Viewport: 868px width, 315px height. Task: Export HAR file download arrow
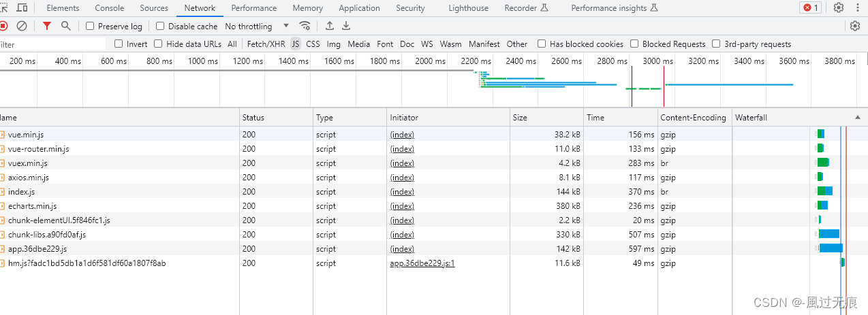click(x=346, y=26)
